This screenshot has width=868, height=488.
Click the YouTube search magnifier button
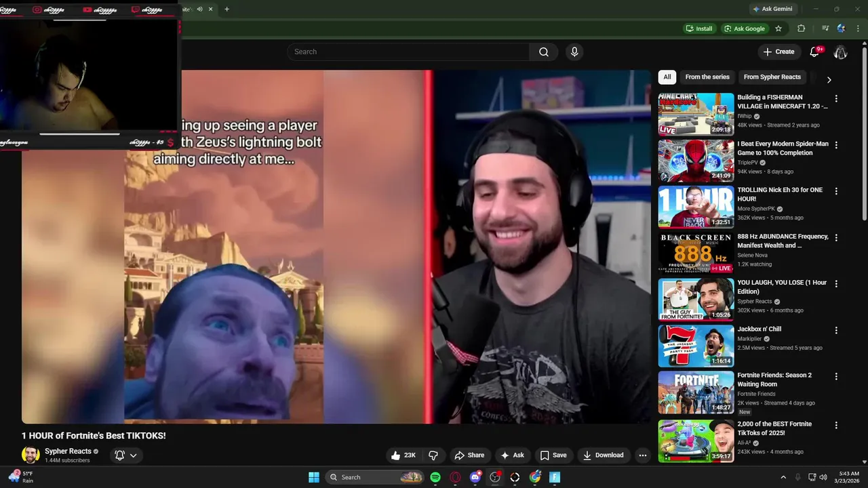click(x=544, y=52)
